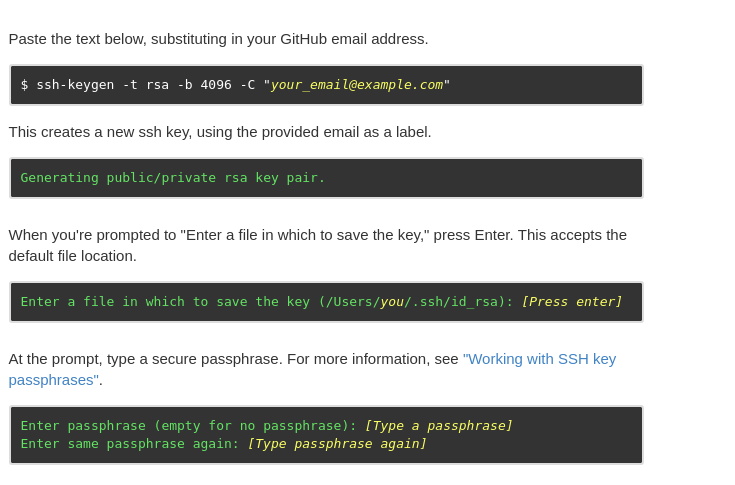Click the /Users/you/.ssh/id_rsa file path
This screenshot has width=735, height=485.
tap(412, 302)
